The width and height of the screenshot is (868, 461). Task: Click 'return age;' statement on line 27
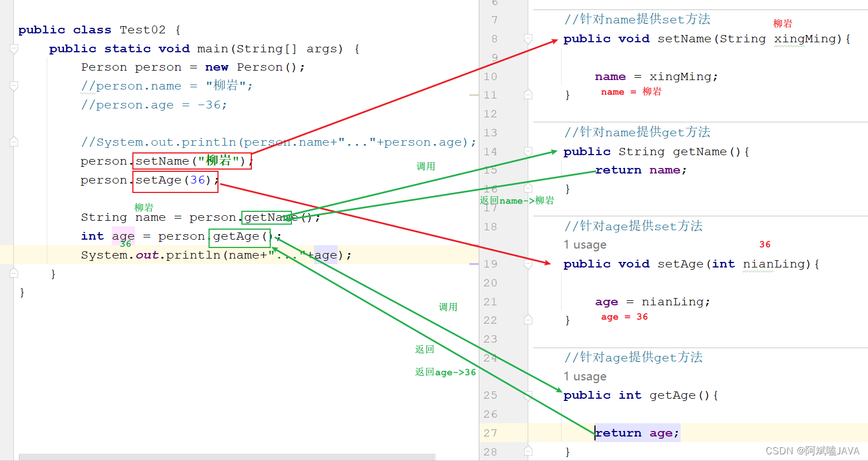(637, 433)
